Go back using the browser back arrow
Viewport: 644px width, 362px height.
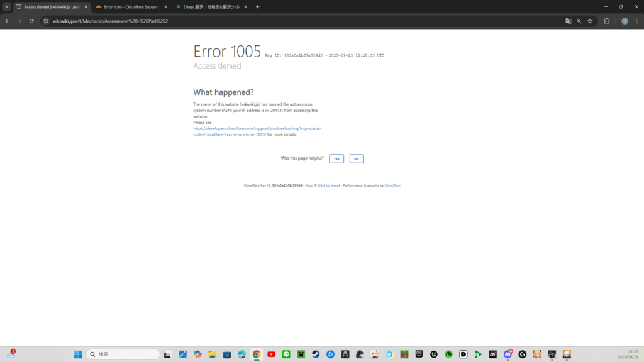[x=8, y=21]
